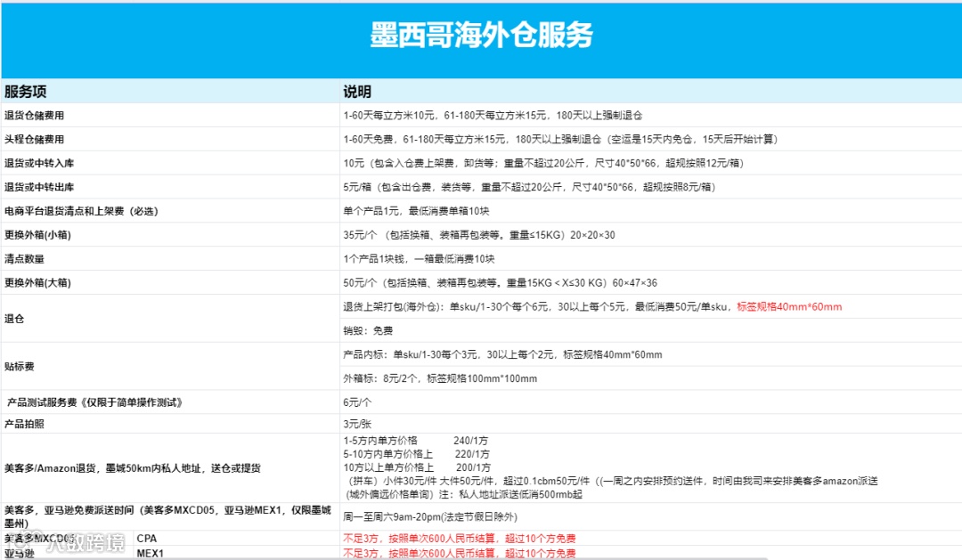Click the 50元/个 large box description
This screenshot has width=962, height=560.
[500, 283]
